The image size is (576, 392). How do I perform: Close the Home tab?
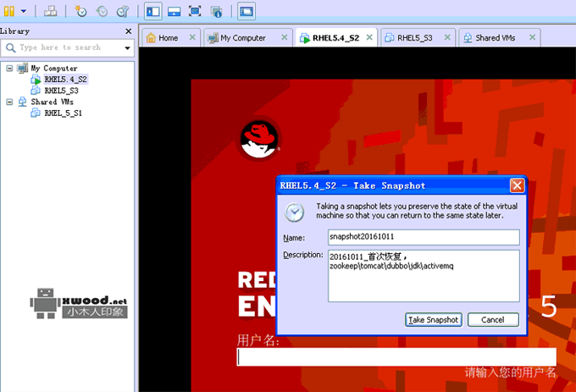point(192,37)
